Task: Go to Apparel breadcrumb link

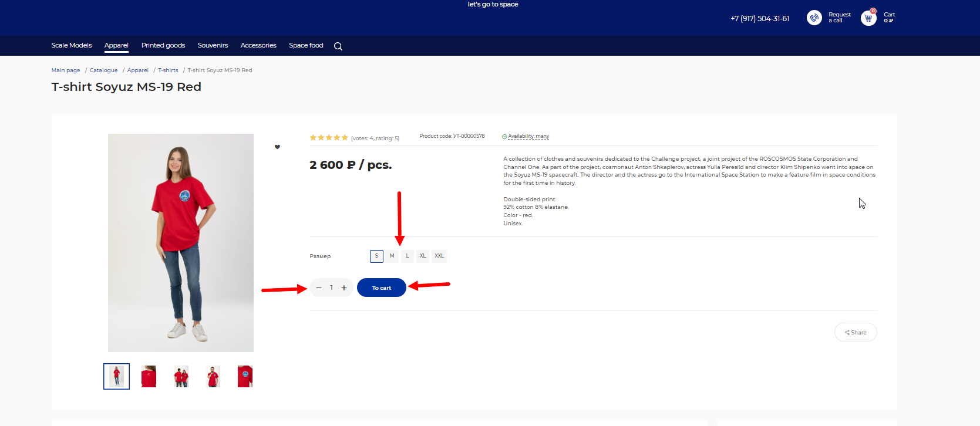Action: [x=138, y=70]
